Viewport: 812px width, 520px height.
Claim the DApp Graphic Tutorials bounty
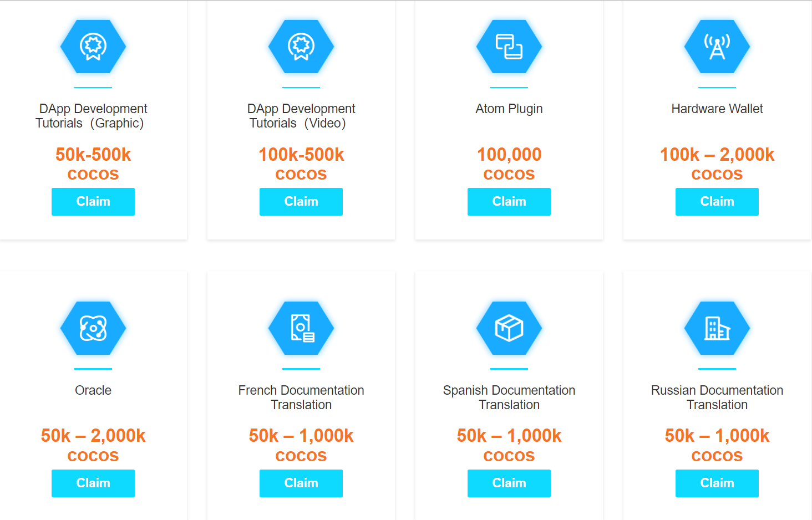(93, 202)
